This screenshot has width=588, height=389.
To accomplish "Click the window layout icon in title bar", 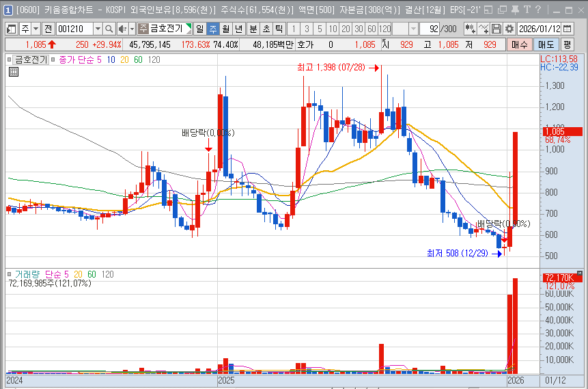I will point(488,10).
